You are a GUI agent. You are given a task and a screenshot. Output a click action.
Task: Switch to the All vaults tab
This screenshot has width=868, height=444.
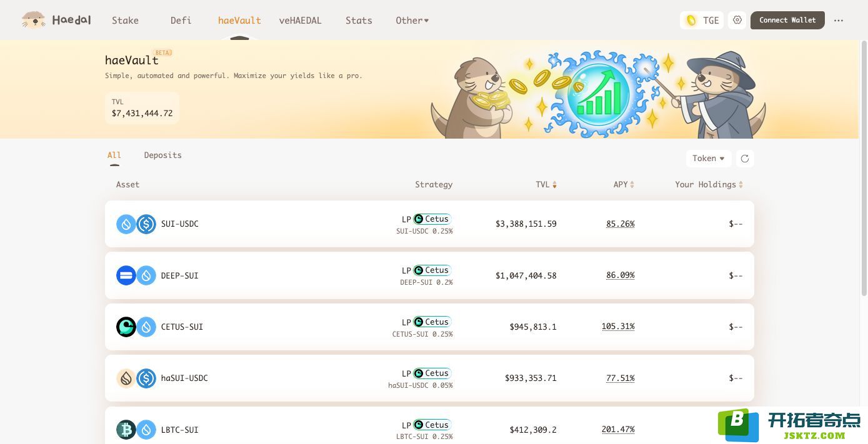pyautogui.click(x=114, y=155)
